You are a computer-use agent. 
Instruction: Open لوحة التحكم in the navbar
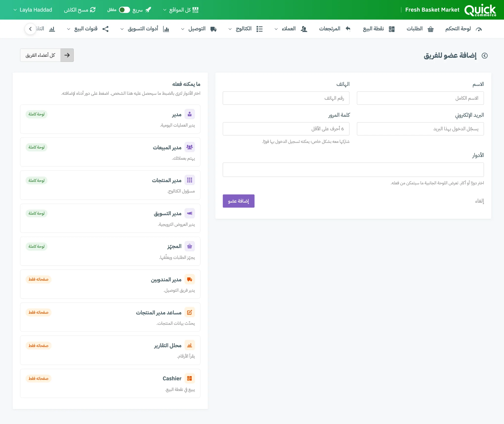pyautogui.click(x=463, y=29)
